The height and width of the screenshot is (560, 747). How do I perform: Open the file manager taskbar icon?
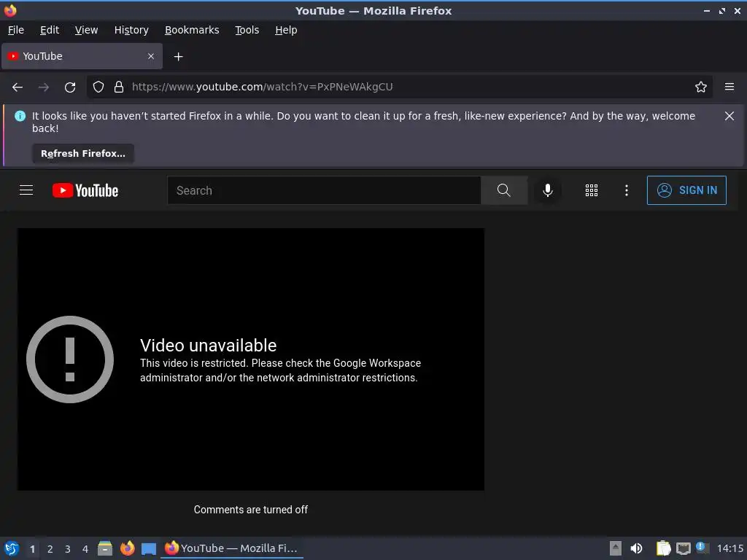105,548
